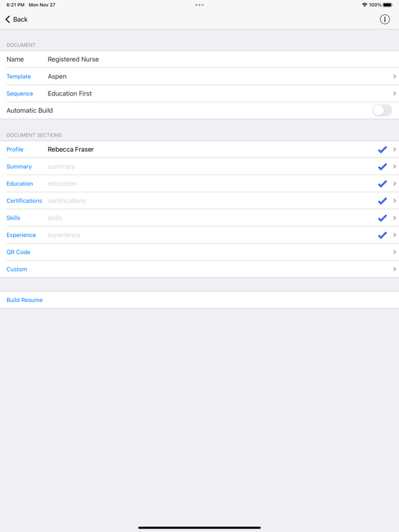Tap the experience placeholder text
The width and height of the screenshot is (399, 532).
click(x=64, y=235)
